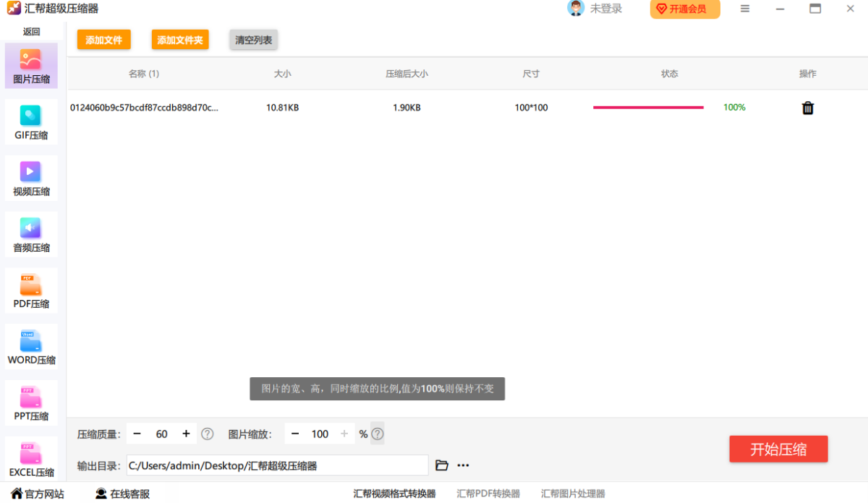Click the output directory path field
This screenshot has width=868, height=503.
277,465
